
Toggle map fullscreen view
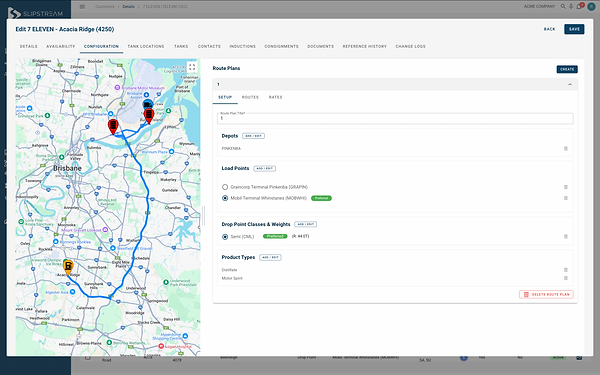click(192, 67)
